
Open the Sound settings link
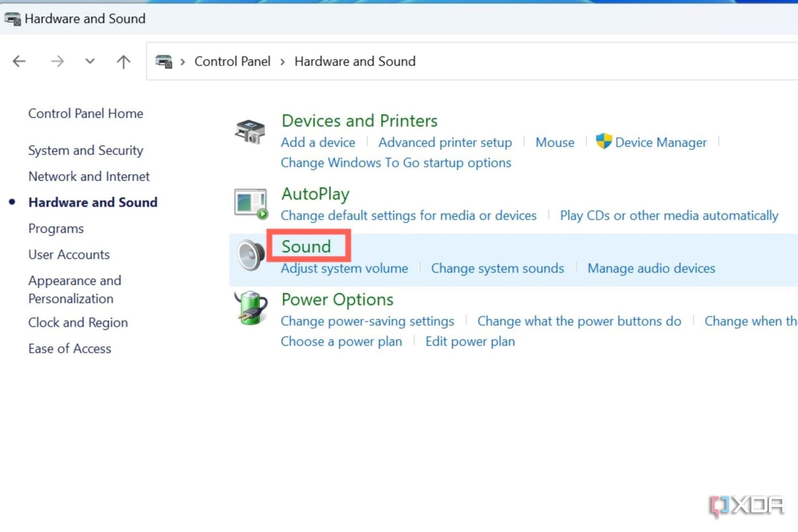coord(306,246)
